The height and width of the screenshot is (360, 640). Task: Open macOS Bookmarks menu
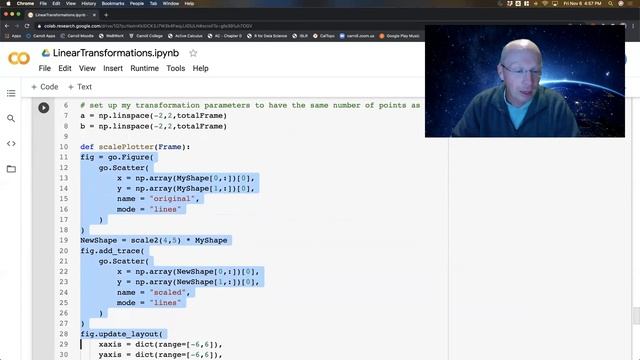(x=113, y=3)
